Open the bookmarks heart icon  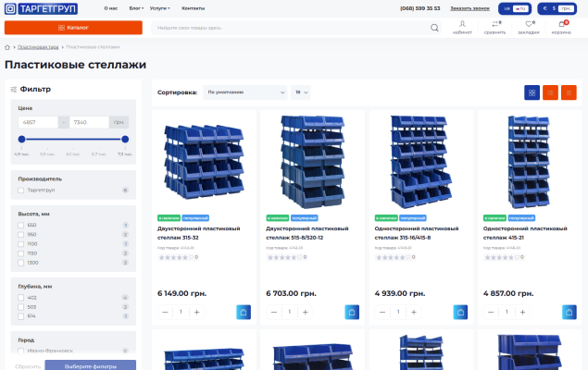click(529, 27)
